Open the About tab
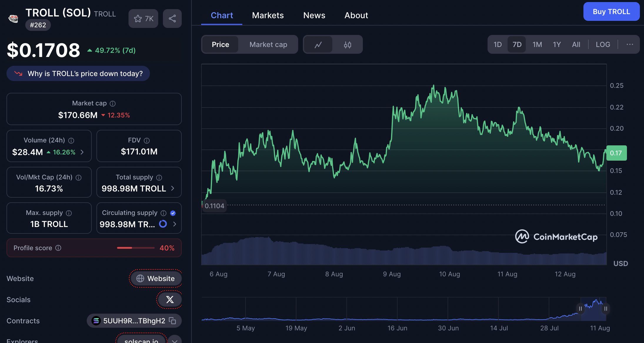The height and width of the screenshot is (343, 644). (356, 15)
